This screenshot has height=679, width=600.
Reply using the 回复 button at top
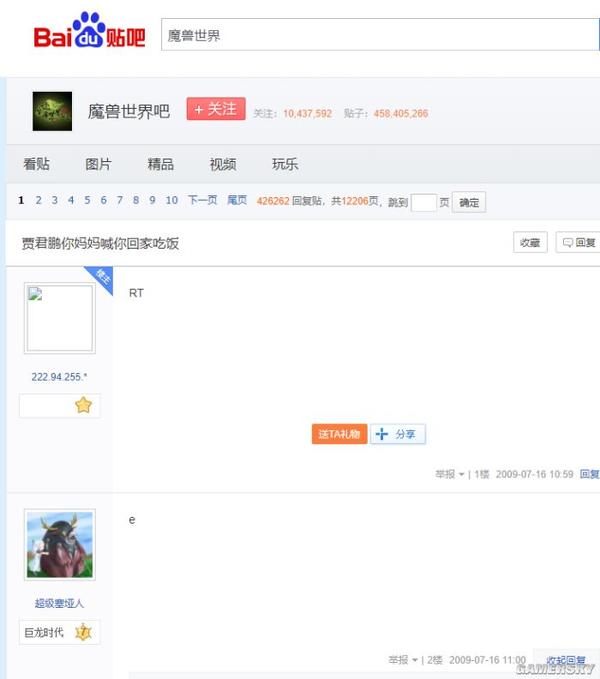coord(579,242)
